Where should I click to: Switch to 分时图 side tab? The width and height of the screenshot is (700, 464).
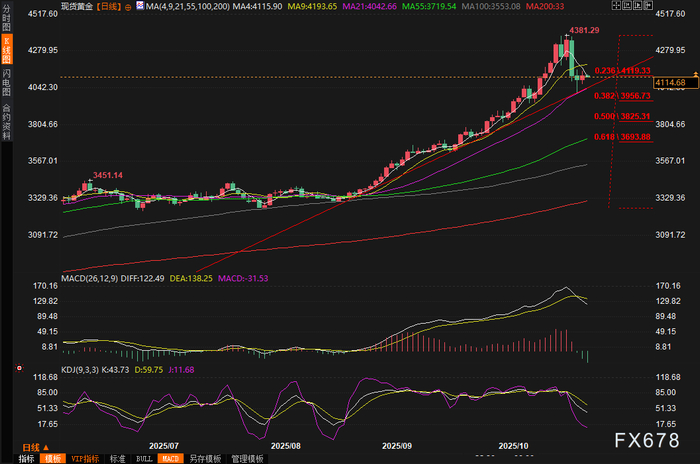click(6, 20)
